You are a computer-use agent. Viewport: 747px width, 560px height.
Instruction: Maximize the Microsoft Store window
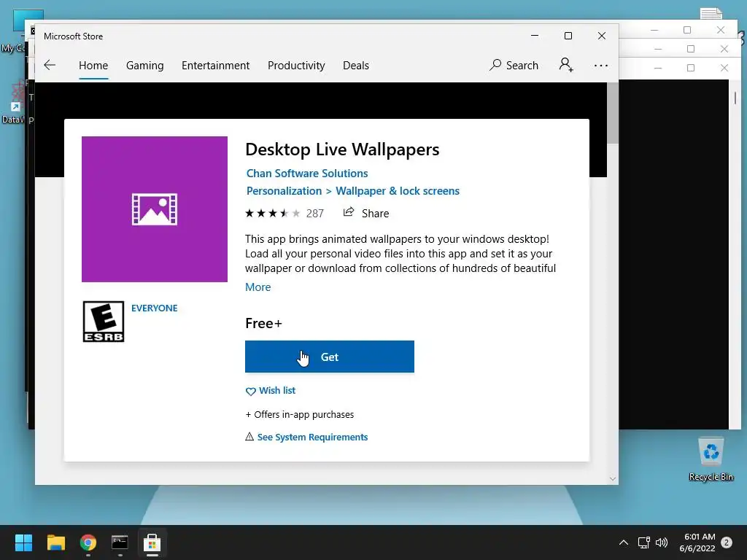pyautogui.click(x=568, y=36)
